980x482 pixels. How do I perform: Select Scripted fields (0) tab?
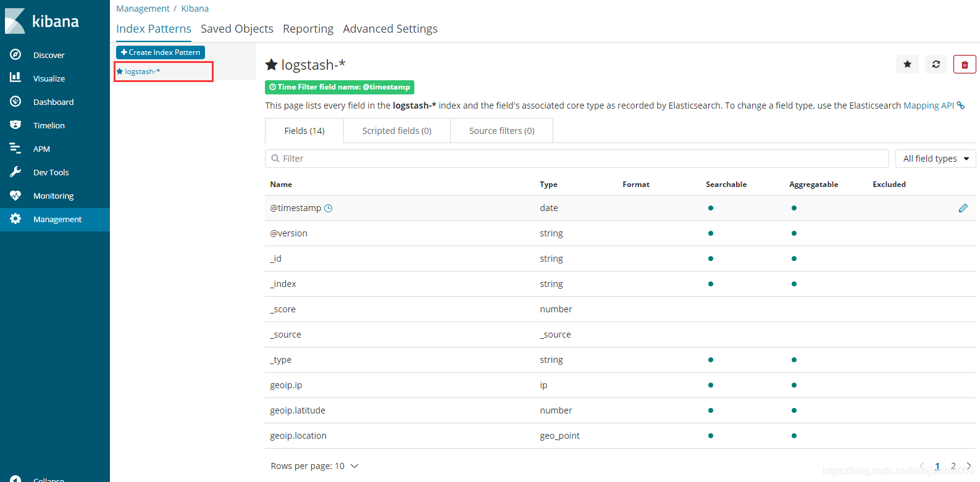coord(397,131)
